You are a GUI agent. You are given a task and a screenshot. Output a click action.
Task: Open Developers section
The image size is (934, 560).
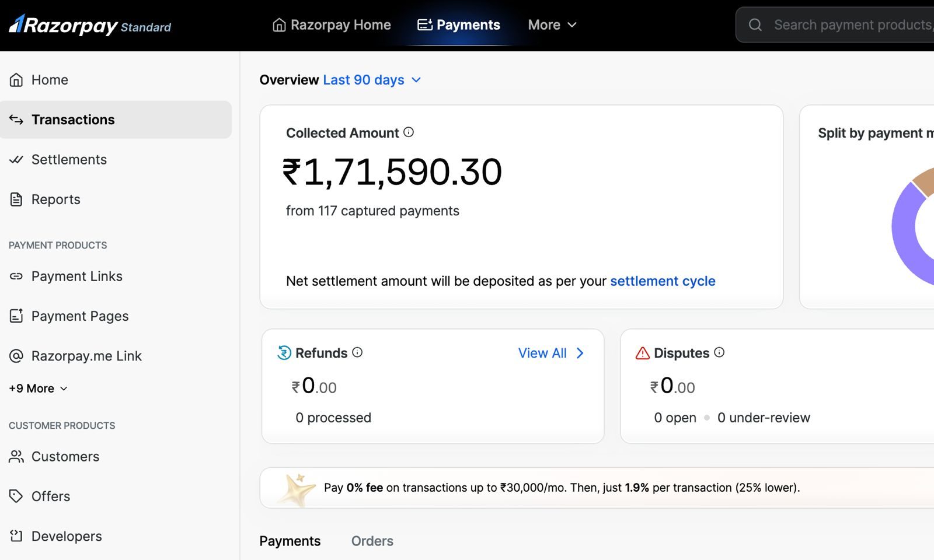pyautogui.click(x=116, y=535)
